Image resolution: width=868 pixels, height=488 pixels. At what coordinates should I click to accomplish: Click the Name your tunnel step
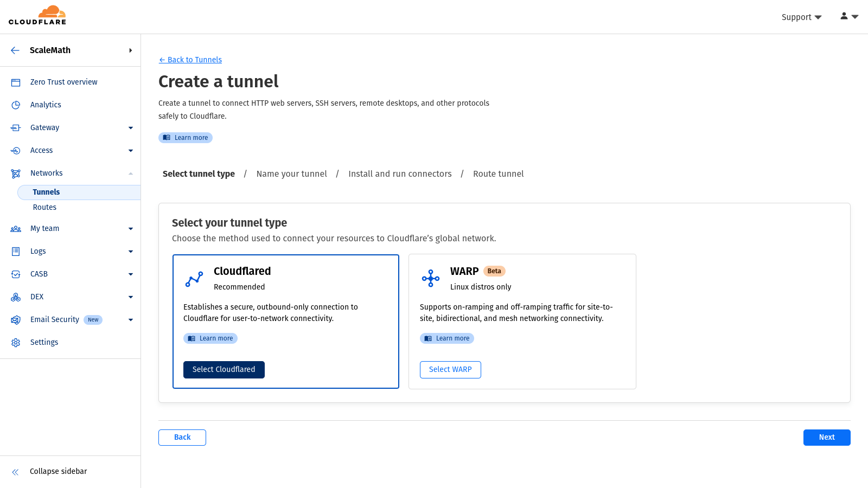point(291,174)
